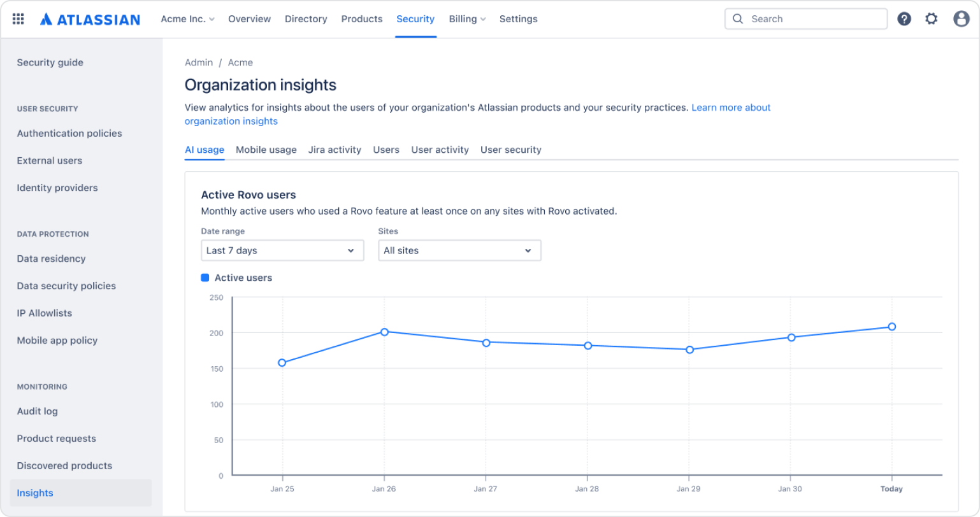Open Mobile app policy in sidebar
The height and width of the screenshot is (517, 980).
tap(57, 341)
